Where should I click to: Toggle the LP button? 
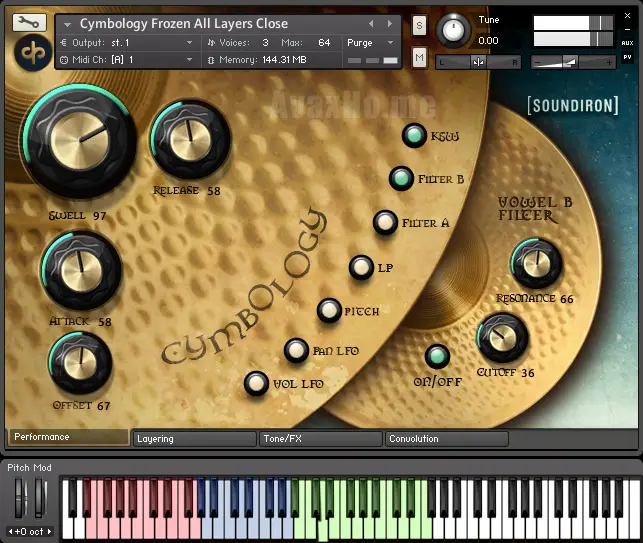(x=361, y=267)
